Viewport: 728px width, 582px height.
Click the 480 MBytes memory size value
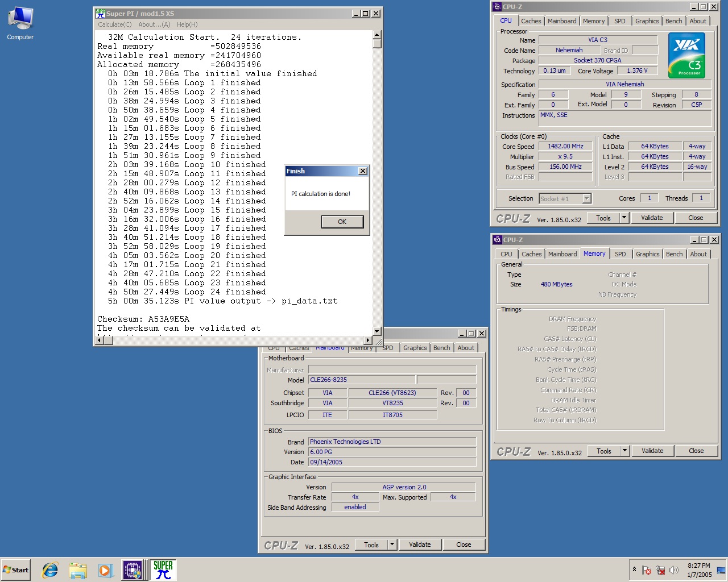click(557, 284)
